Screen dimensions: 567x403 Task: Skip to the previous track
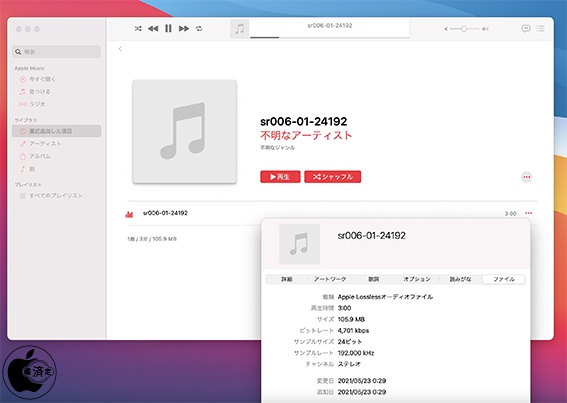pos(153,28)
